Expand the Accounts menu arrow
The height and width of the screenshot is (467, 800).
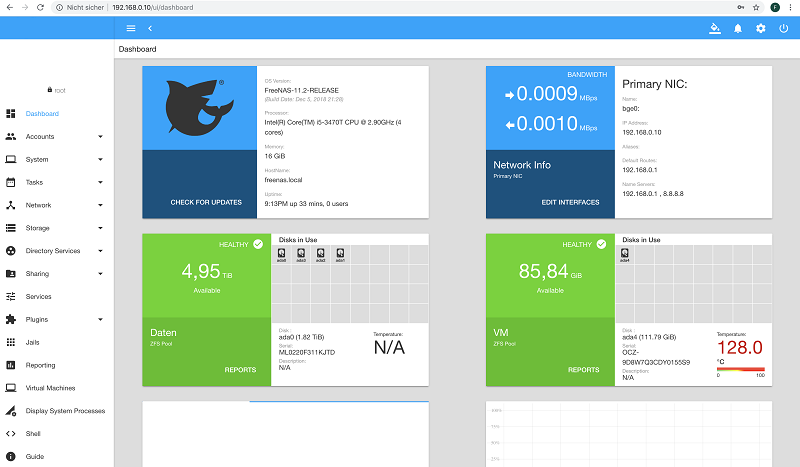pos(100,137)
